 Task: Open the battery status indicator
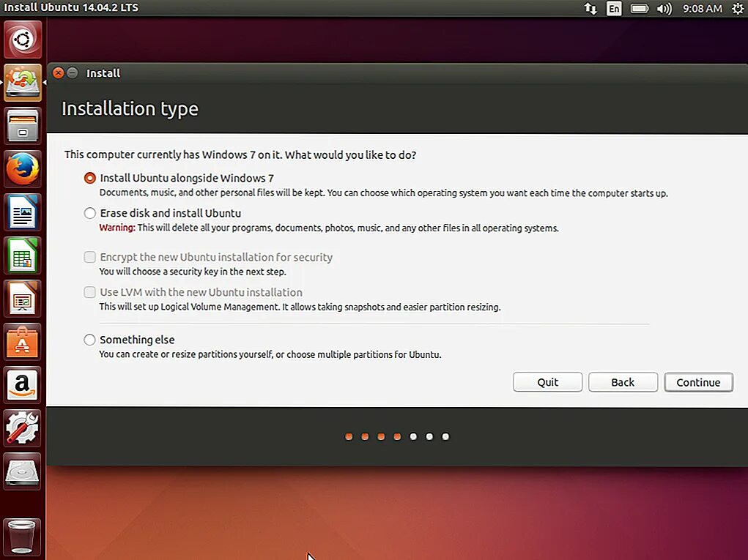pos(640,9)
